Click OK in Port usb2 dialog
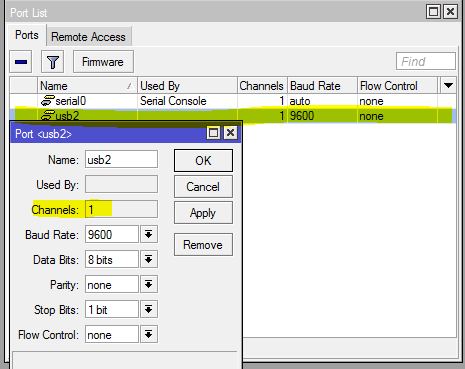The height and width of the screenshot is (369, 465). click(x=203, y=161)
